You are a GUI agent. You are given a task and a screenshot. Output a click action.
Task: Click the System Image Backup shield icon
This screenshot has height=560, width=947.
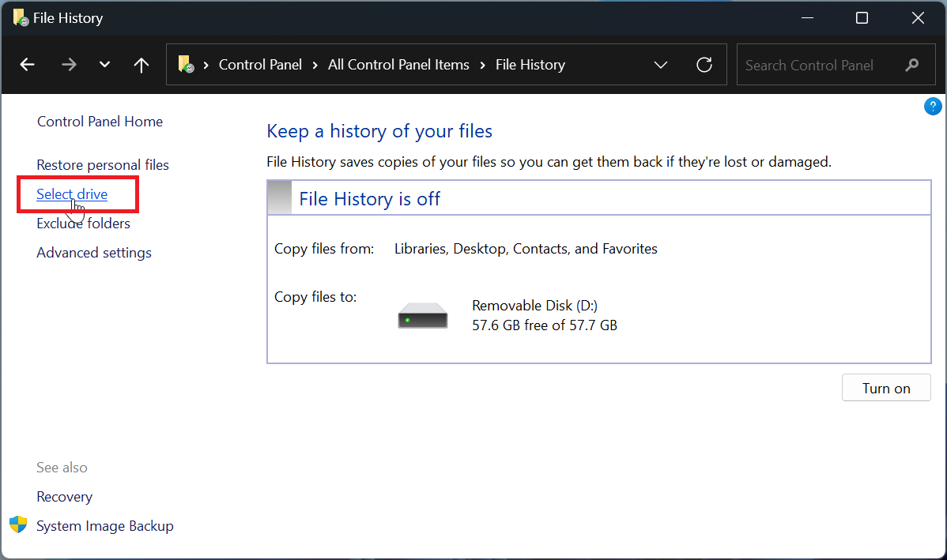(17, 524)
